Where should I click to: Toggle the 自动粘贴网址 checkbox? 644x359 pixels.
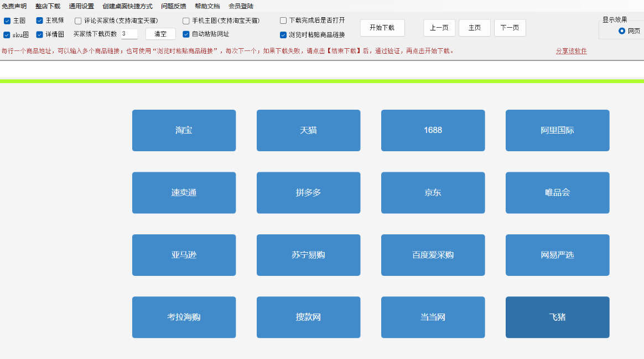[186, 34]
